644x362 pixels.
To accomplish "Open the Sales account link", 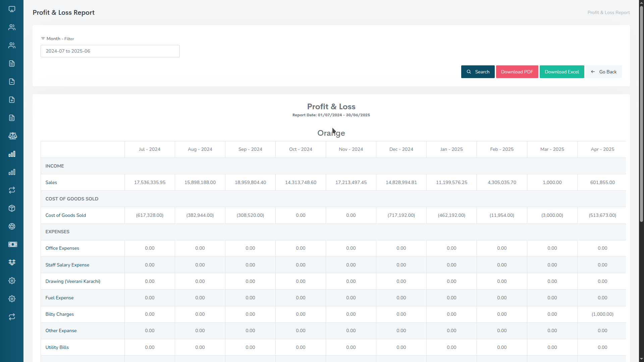I will click(x=51, y=182).
